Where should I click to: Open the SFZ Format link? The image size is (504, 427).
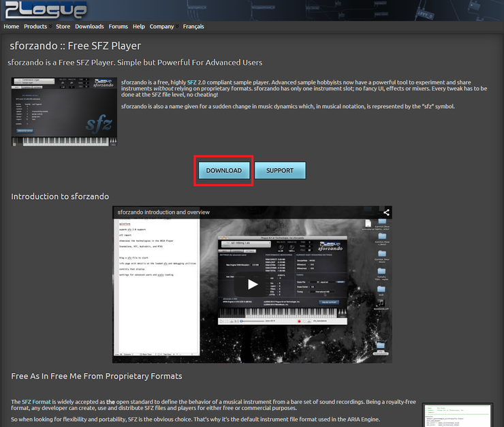36,402
